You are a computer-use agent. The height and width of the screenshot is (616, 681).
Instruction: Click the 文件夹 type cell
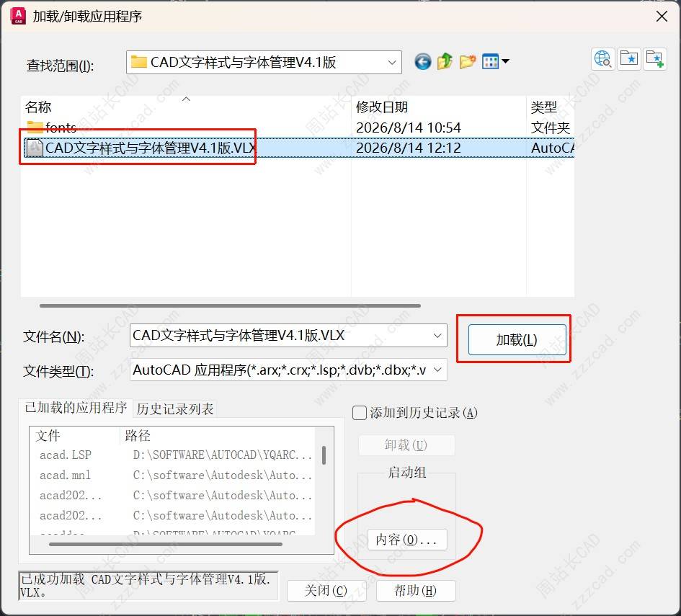[551, 128]
